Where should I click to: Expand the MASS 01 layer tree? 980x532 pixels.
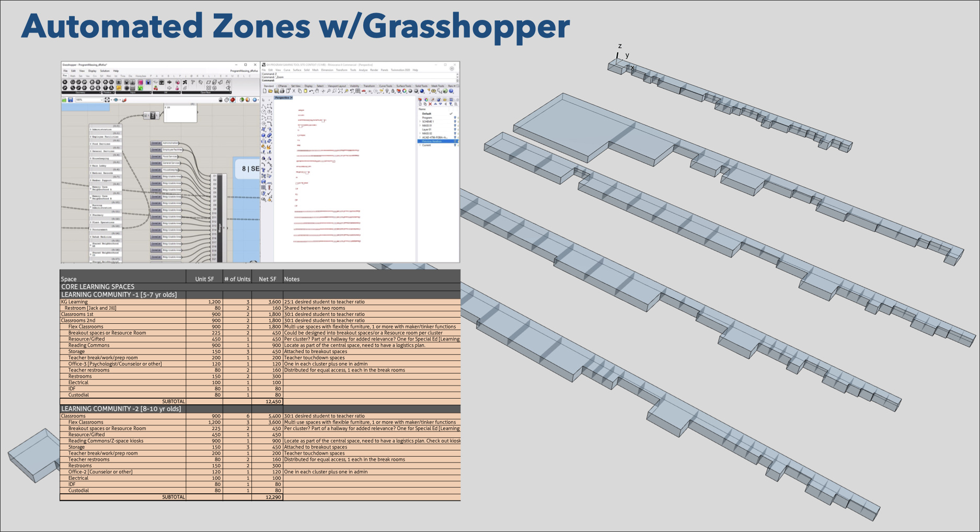coord(420,126)
